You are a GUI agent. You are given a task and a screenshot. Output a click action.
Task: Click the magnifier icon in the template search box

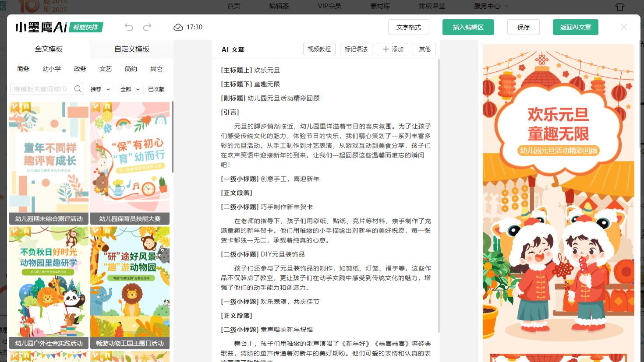78,89
